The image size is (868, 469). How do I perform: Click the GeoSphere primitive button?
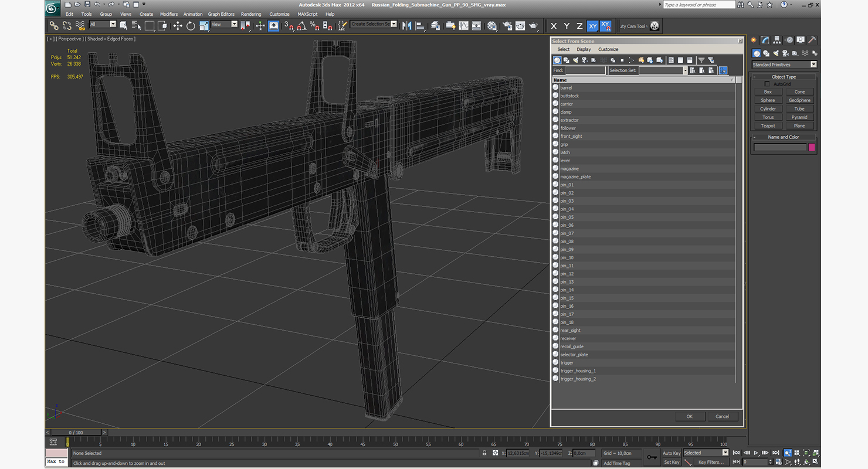point(799,100)
